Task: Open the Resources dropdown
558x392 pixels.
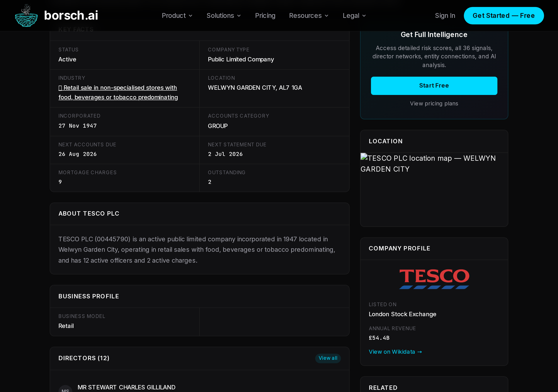Action: point(309,15)
